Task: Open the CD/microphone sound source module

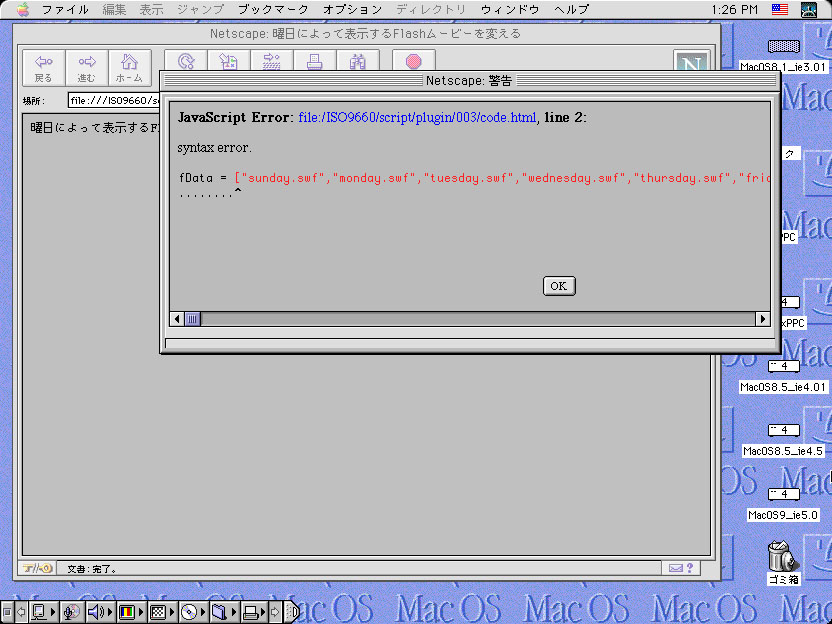Action: tap(72, 612)
